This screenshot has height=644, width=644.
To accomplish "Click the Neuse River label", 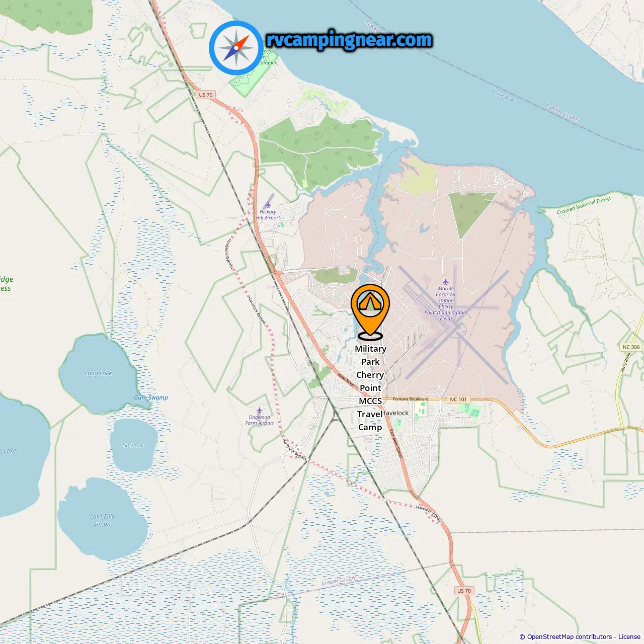I will click(503, 96).
